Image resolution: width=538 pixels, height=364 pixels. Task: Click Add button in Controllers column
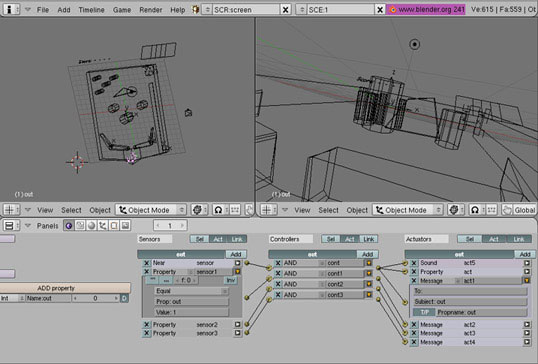(x=367, y=254)
